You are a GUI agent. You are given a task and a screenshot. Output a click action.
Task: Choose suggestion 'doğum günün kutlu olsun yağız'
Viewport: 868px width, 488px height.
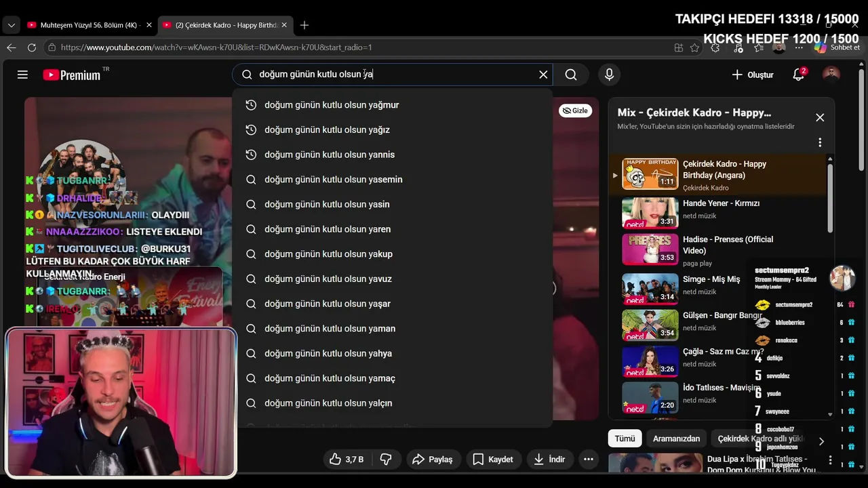(x=393, y=129)
